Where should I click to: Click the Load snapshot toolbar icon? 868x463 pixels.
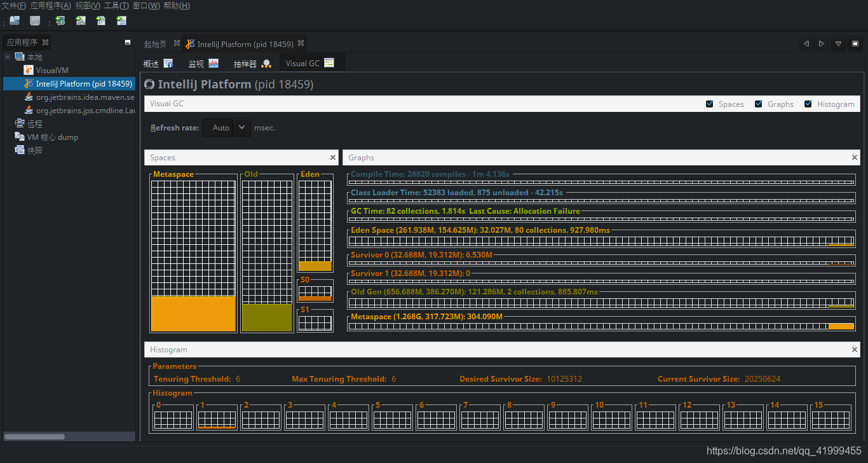[14, 20]
